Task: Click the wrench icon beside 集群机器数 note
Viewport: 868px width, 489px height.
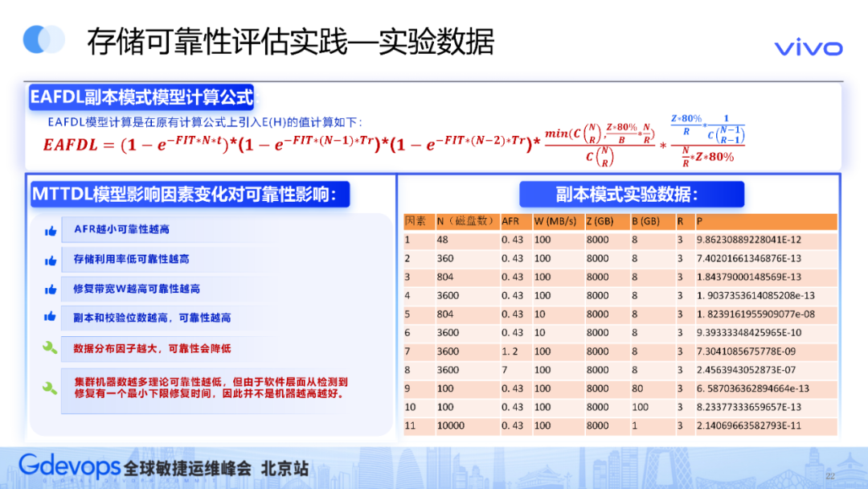Action: [x=48, y=386]
